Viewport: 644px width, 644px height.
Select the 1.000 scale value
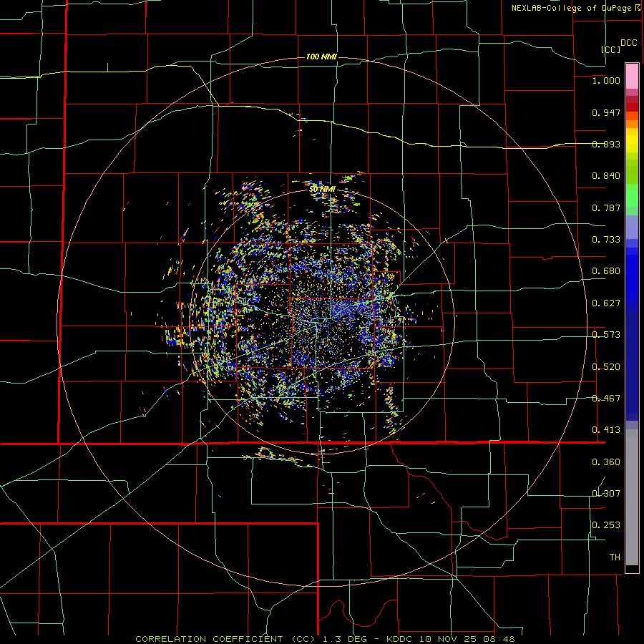[x=606, y=80]
